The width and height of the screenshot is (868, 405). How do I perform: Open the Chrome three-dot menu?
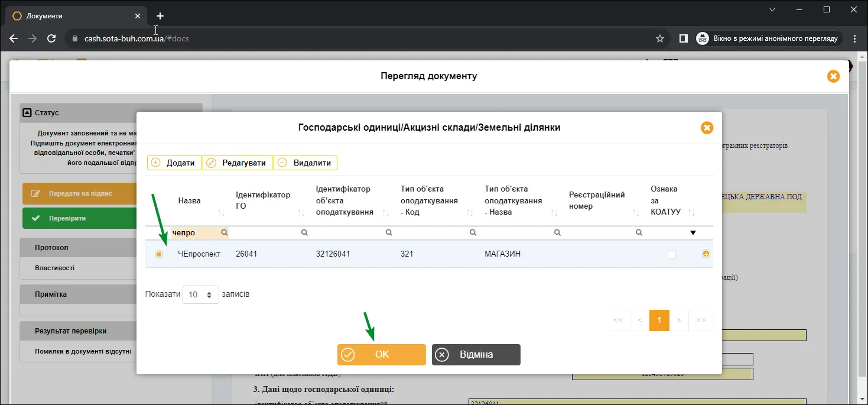click(855, 38)
